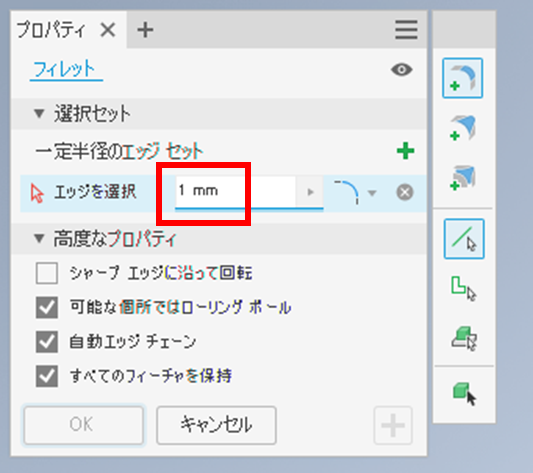The width and height of the screenshot is (533, 473).
Task: Collapse the 高度なプロパティ section
Action: point(39,238)
